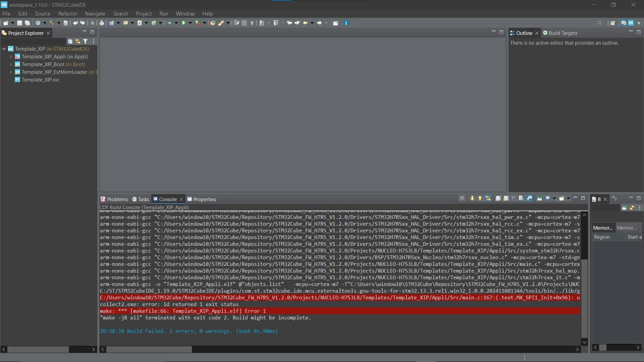Switch to the Build Targets tab

[x=560, y=33]
